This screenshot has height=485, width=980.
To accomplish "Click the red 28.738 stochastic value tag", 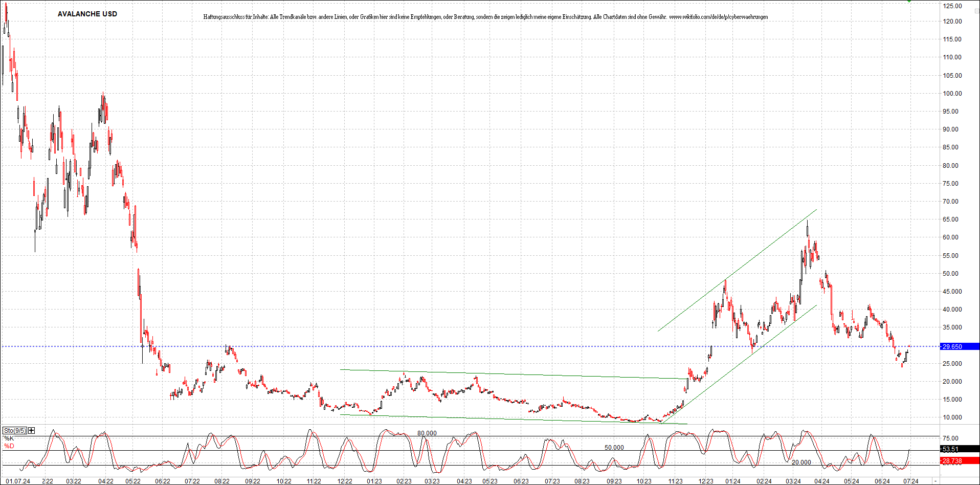I will pos(960,461).
